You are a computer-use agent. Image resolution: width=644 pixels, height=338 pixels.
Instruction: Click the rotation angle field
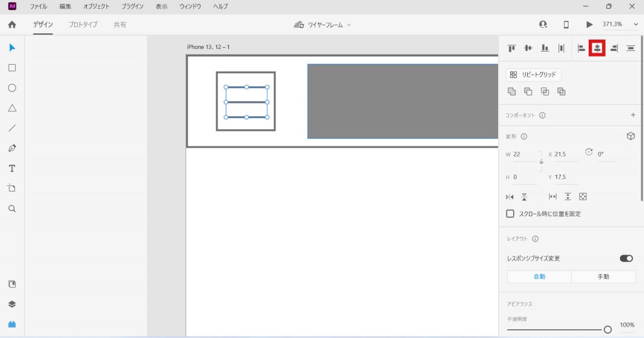tap(607, 155)
